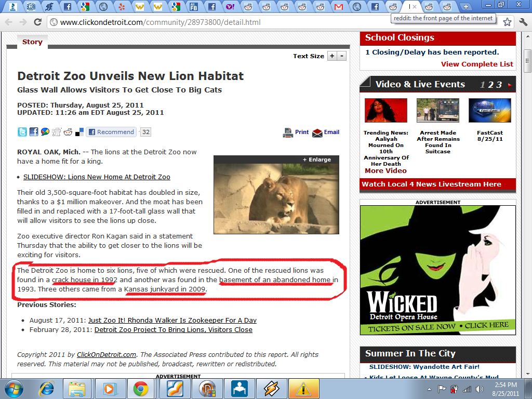Open the taskbar clock showing 2:54 PM
Screen dimensions: 532x399
[x=506, y=389]
